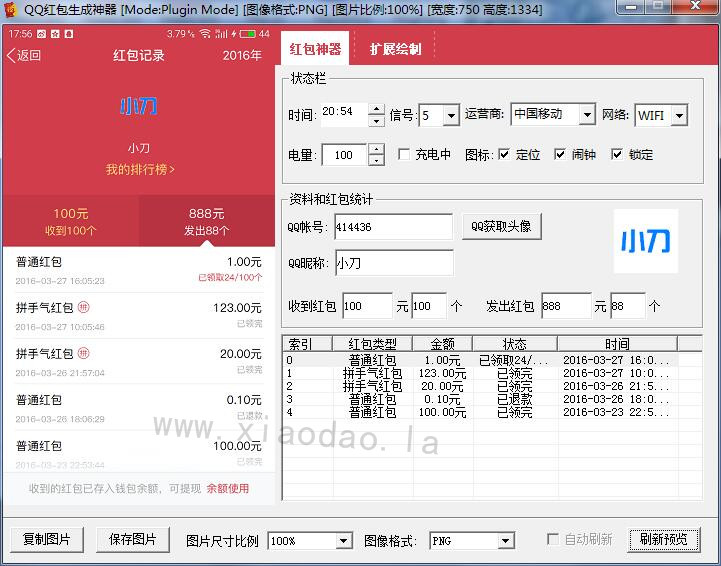
Task: Uncheck the 闹钟 icon checkbox
Action: (x=560, y=154)
